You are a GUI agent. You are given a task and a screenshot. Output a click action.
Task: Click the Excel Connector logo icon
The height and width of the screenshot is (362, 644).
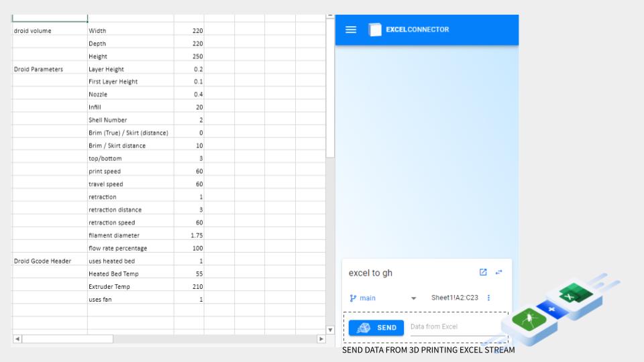pos(374,29)
